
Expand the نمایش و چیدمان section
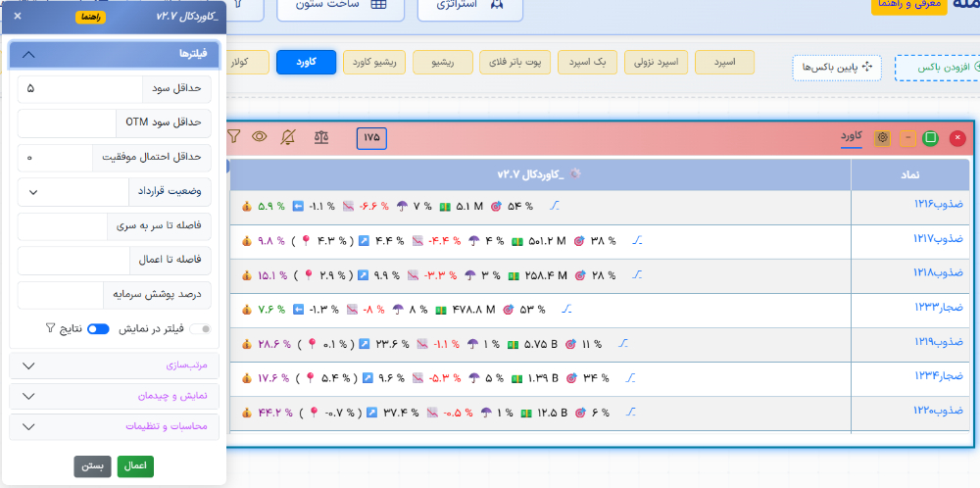[x=116, y=396]
